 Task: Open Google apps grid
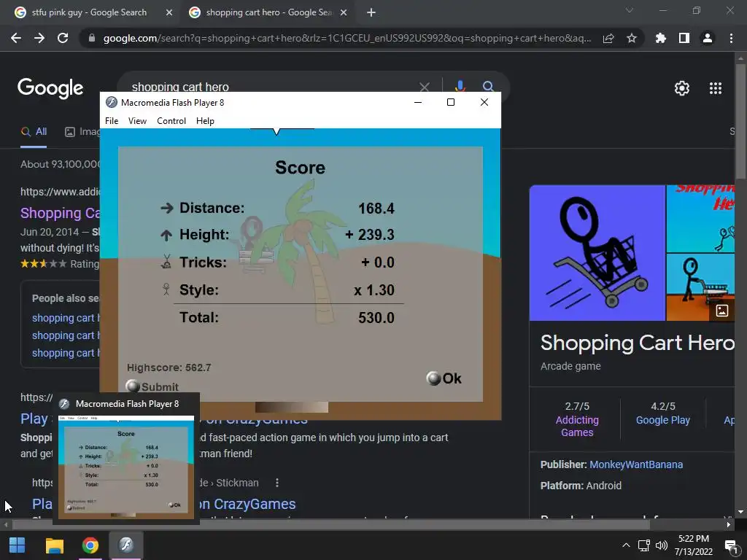(x=716, y=88)
